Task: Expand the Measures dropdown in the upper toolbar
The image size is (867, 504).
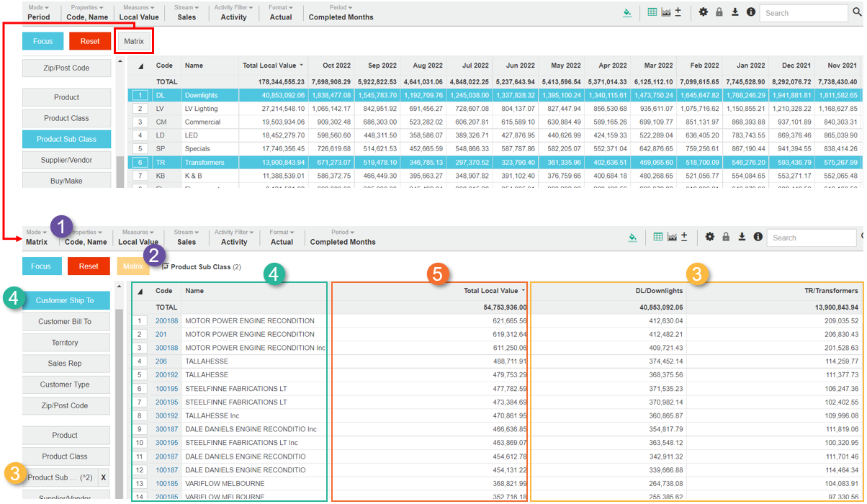Action: tap(139, 12)
